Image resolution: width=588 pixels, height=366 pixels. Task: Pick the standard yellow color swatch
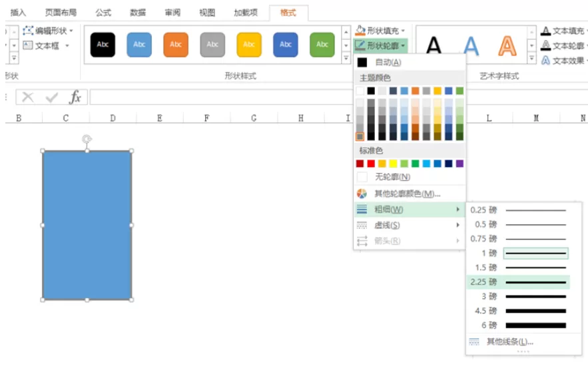[393, 163]
